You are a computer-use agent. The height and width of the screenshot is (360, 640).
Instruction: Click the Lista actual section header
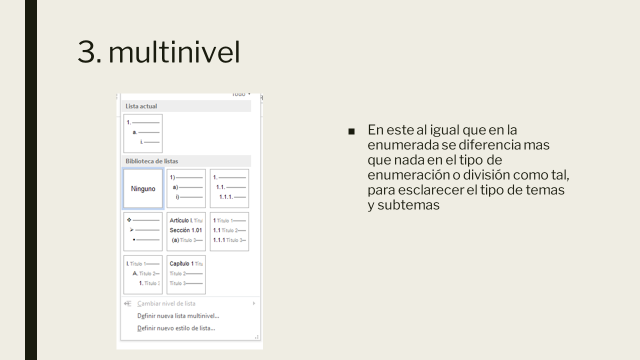[186, 106]
